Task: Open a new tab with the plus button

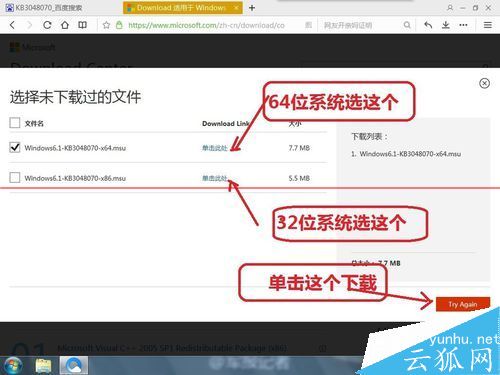Action: coord(252,8)
